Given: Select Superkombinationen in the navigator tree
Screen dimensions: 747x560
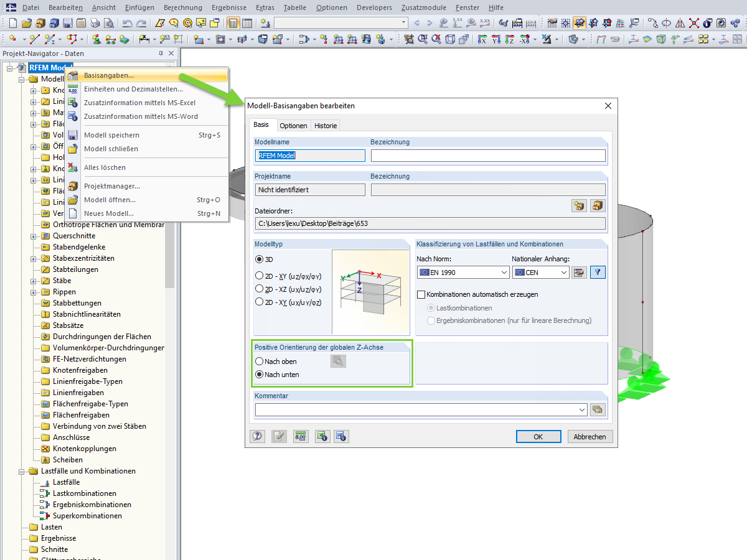Looking at the screenshot, I should pos(87,516).
